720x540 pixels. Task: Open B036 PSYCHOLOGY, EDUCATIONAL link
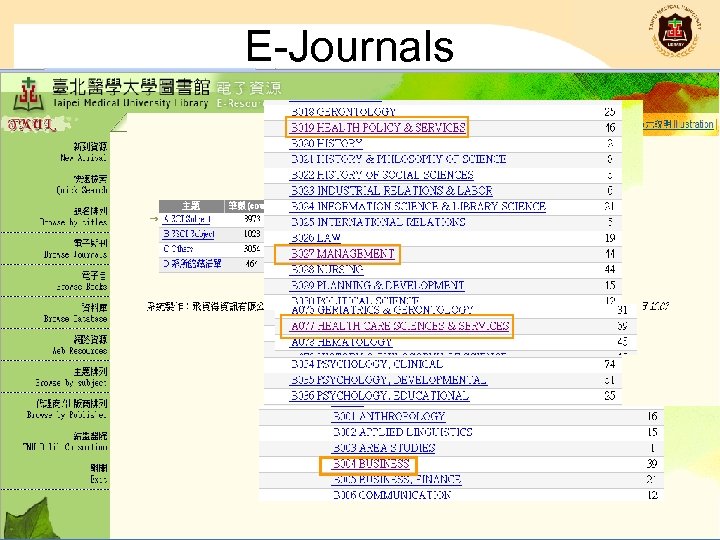[x=380, y=396]
